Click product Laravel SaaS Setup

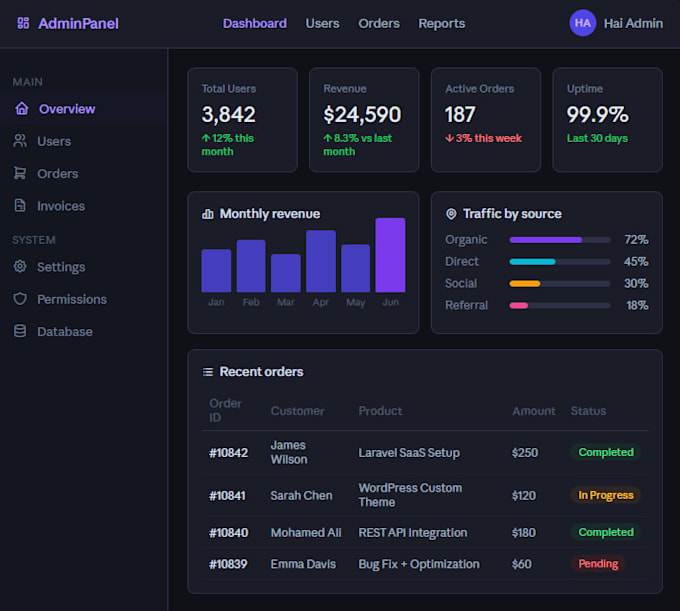[409, 453]
